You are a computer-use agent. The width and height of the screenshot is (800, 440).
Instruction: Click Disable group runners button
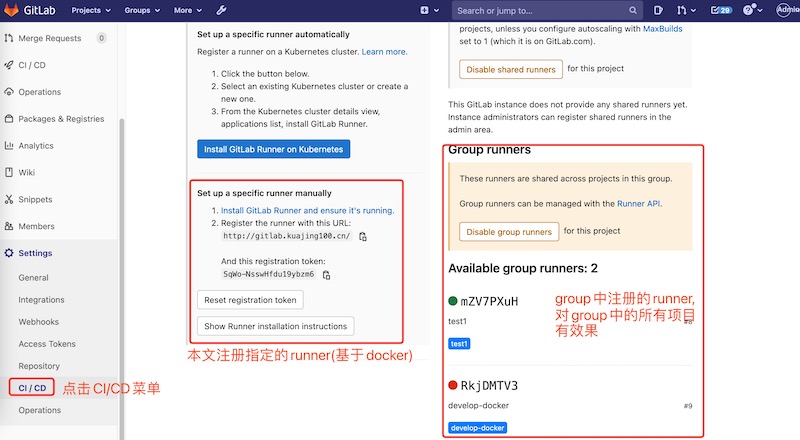click(509, 232)
